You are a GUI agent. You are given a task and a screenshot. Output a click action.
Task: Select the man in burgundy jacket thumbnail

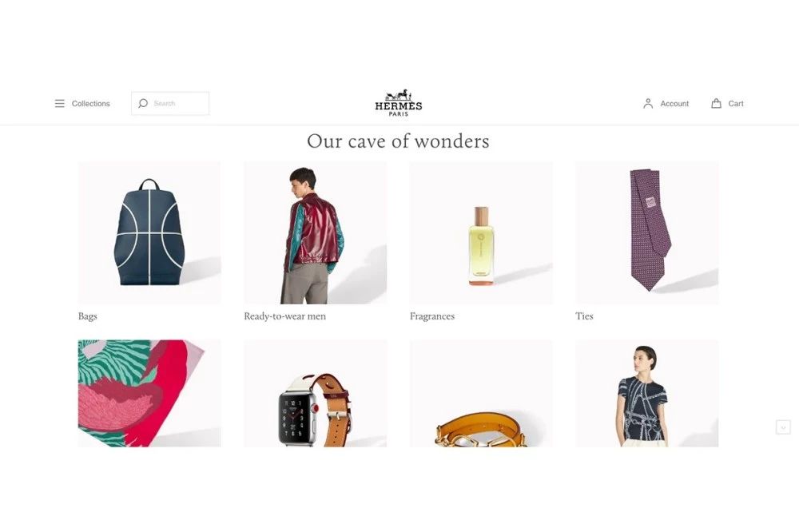click(x=316, y=233)
